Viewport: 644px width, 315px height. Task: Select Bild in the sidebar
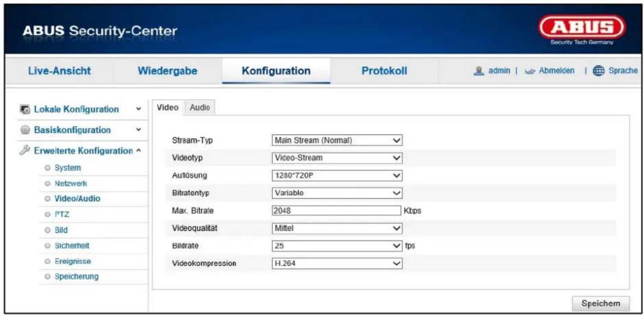(61, 230)
